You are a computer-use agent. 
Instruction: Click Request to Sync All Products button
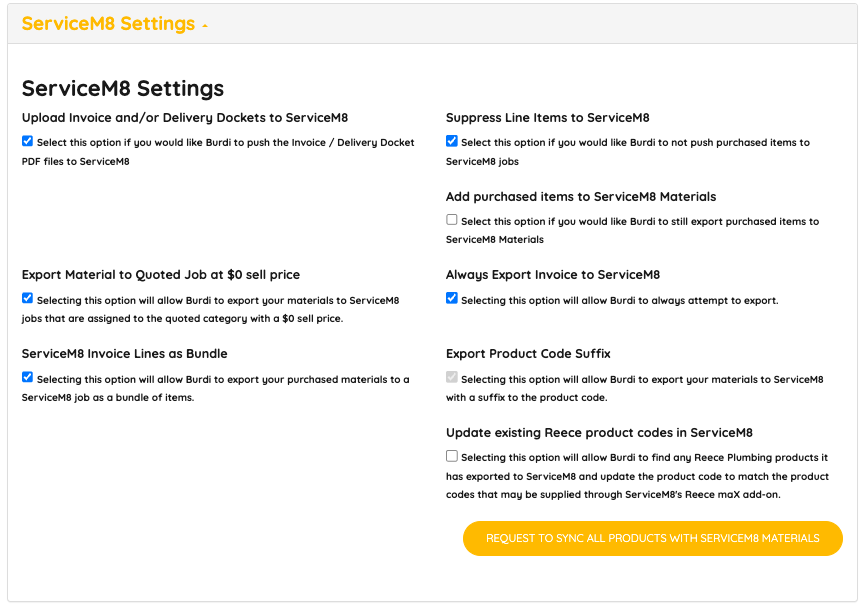coord(652,538)
